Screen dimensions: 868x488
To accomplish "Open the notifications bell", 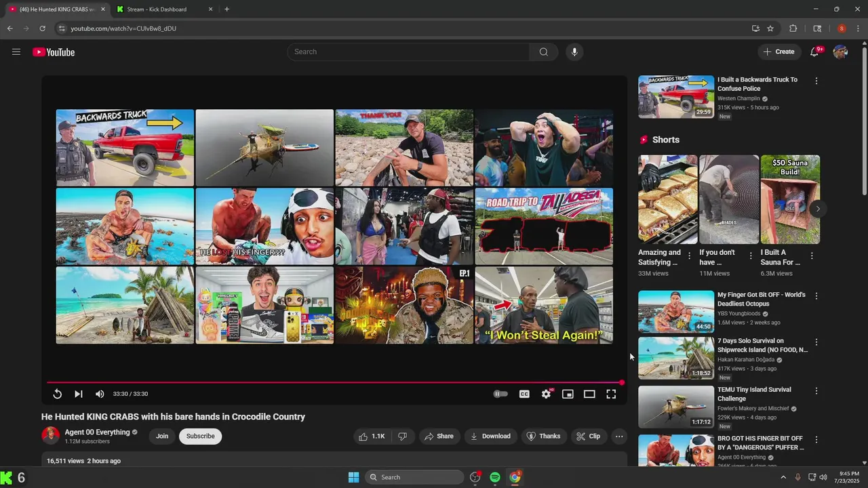I will [x=814, y=52].
